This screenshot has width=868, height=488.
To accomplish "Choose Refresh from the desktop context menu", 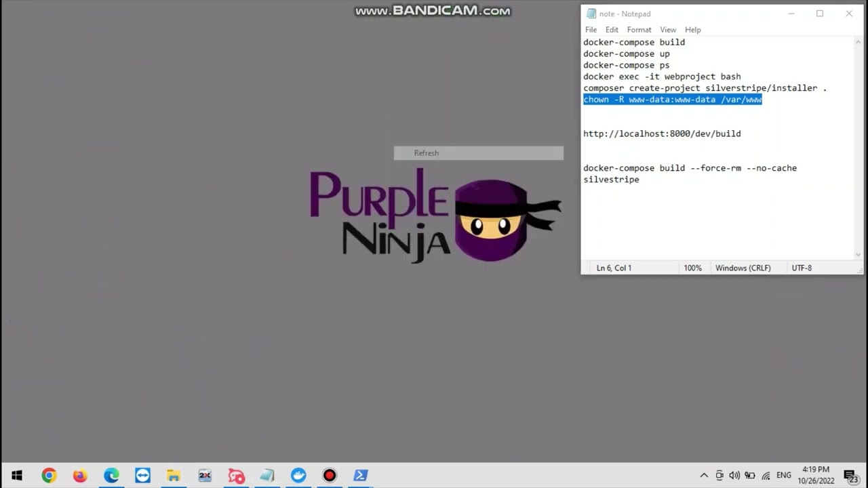I will tap(478, 153).
